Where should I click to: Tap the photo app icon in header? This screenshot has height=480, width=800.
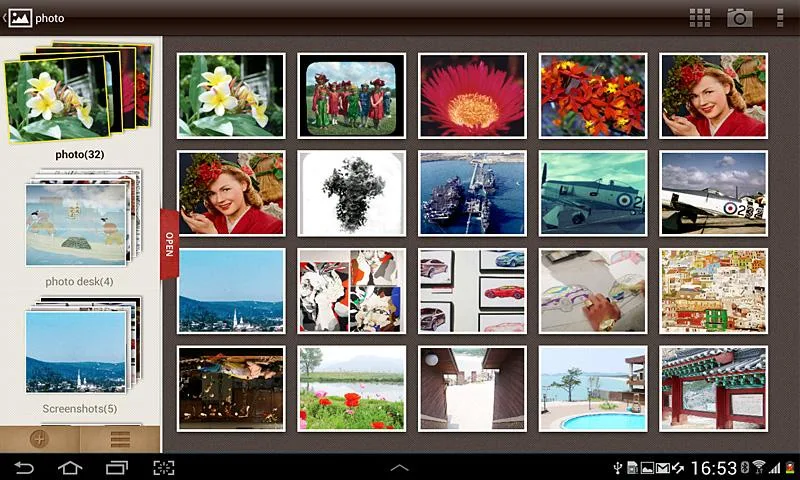20,18
